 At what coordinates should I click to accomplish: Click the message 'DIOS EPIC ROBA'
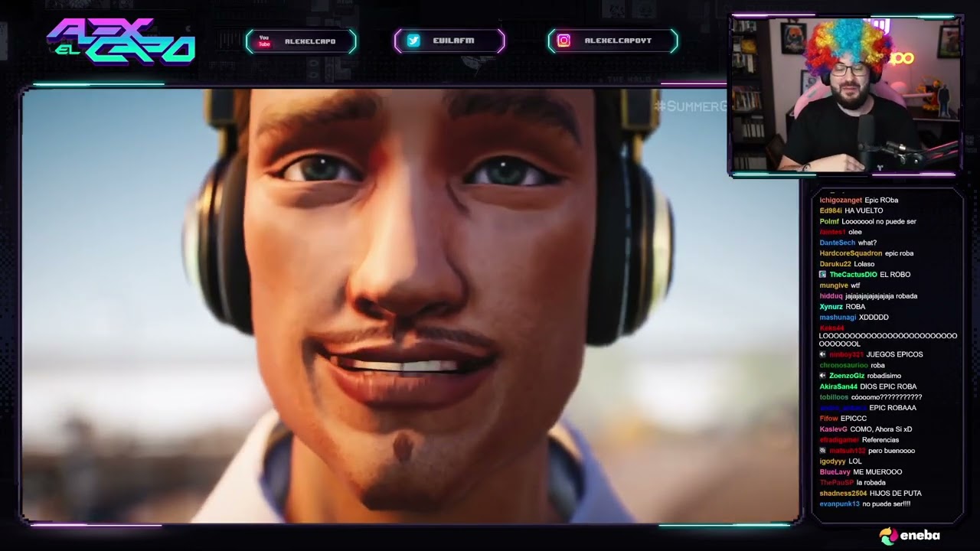(888, 386)
